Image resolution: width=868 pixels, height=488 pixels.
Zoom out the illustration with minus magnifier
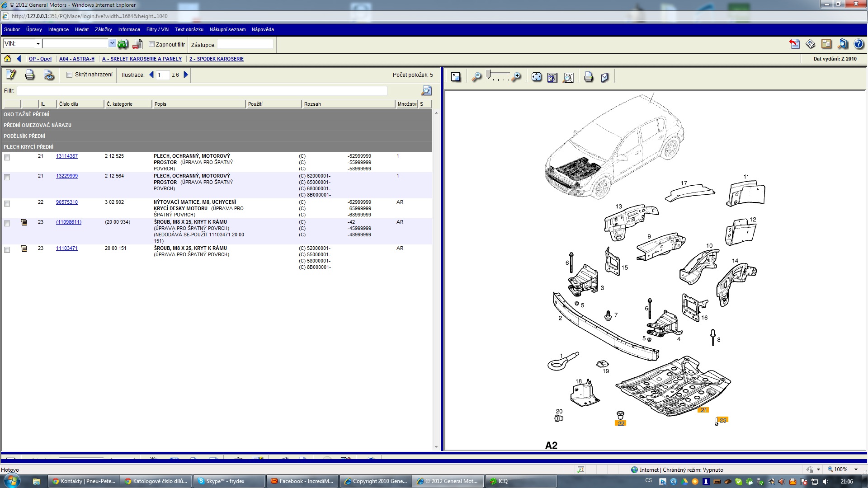click(476, 77)
